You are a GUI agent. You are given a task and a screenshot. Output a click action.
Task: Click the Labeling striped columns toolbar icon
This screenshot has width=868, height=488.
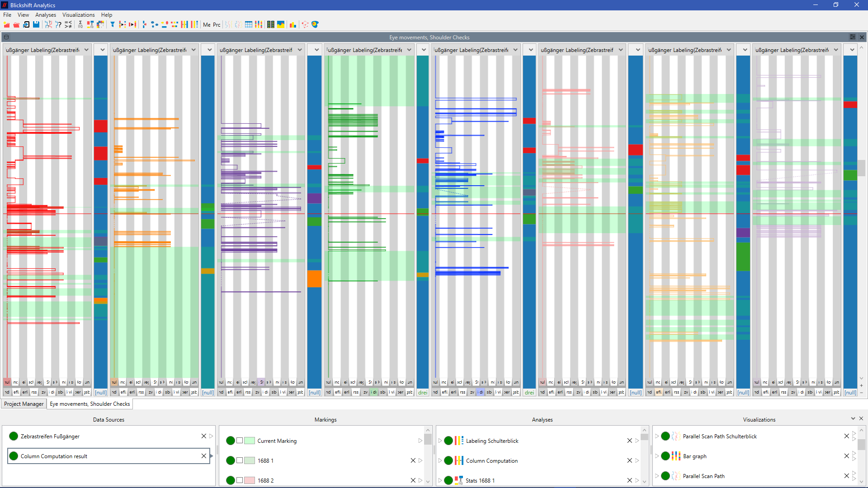click(x=194, y=24)
